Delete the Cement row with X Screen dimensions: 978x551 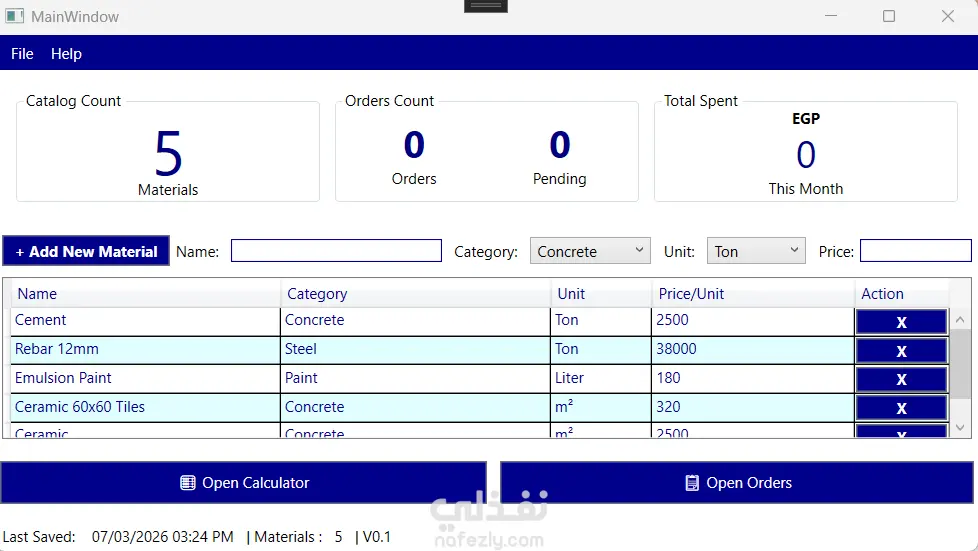tap(901, 322)
